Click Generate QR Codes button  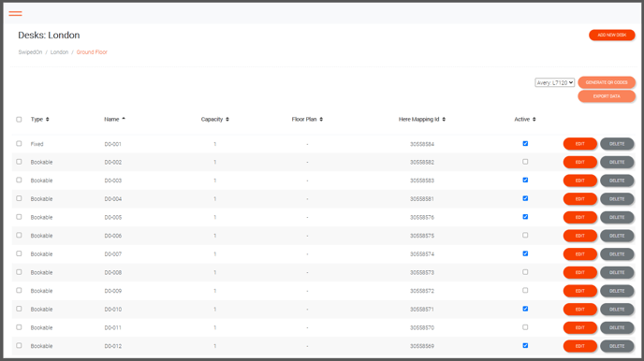(x=607, y=82)
